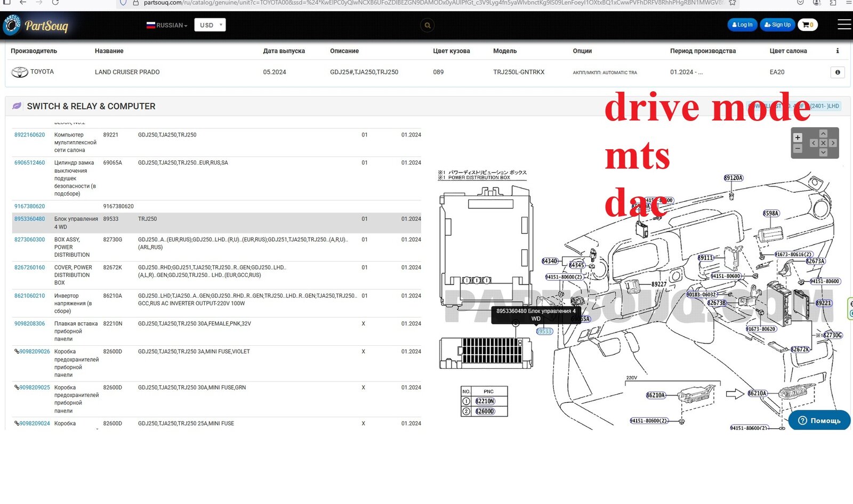Click 82600D in the diagram legend table
Screen dimensions: 853x504
pos(485,411)
